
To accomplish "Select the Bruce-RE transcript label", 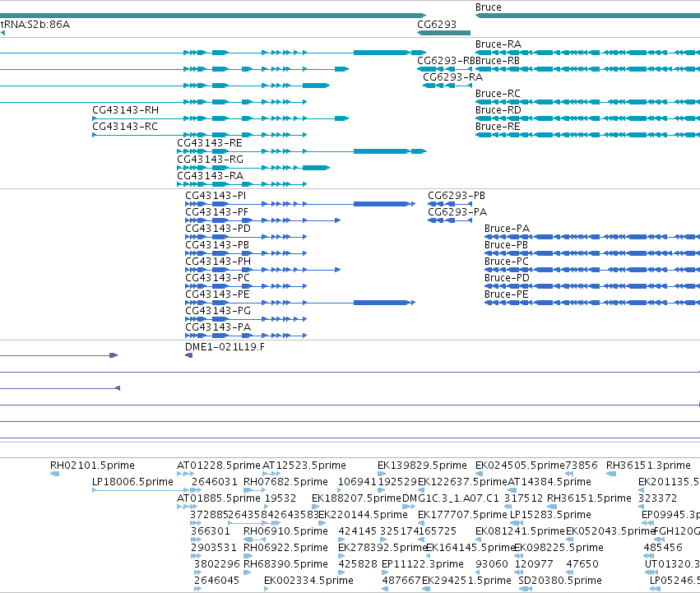I will (x=498, y=127).
